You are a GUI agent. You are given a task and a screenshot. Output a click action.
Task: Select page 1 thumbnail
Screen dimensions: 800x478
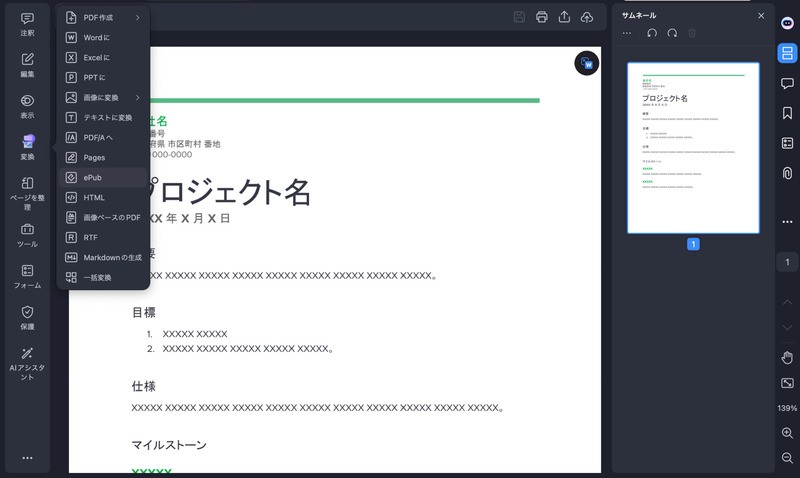[692, 148]
